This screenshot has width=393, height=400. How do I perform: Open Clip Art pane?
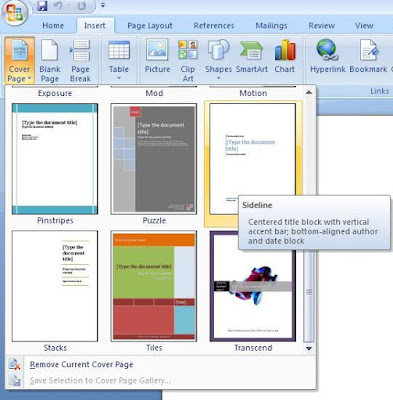pyautogui.click(x=188, y=60)
